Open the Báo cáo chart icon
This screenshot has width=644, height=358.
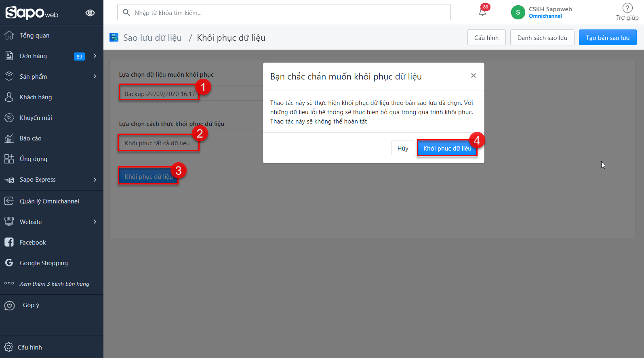click(9, 138)
